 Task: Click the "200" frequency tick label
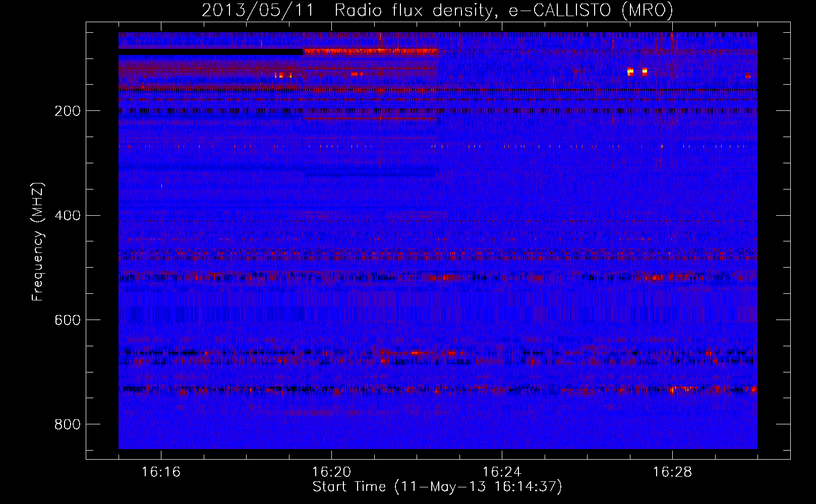(x=68, y=111)
